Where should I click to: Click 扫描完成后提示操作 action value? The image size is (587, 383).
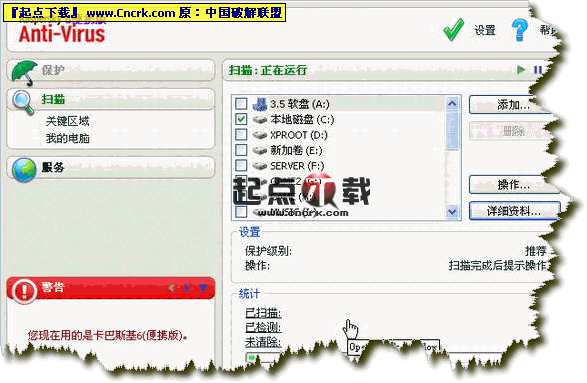pyautogui.click(x=498, y=265)
